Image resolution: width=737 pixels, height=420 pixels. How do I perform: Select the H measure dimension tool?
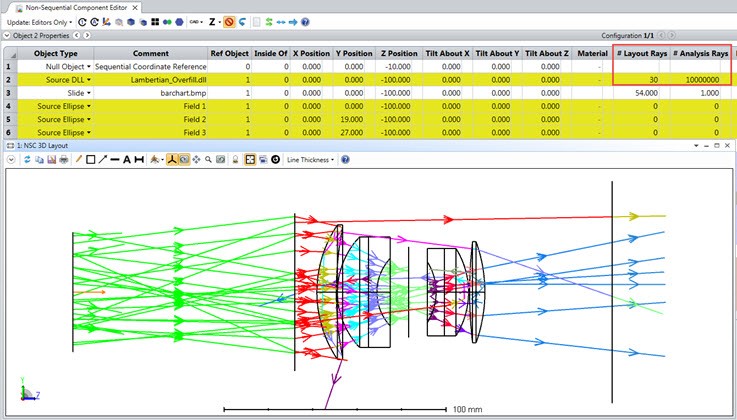pyautogui.click(x=139, y=160)
